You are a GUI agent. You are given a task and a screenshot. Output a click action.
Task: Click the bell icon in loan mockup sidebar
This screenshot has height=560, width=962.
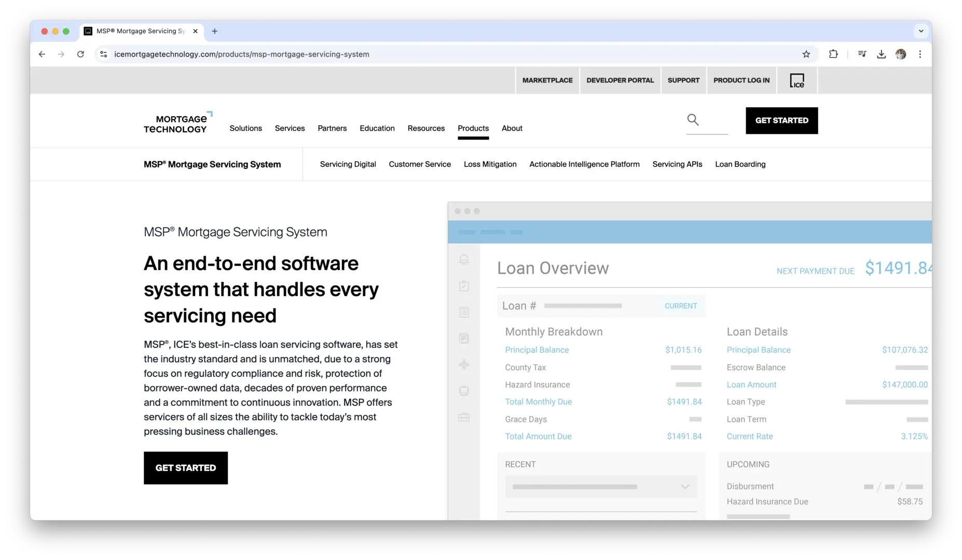(x=464, y=259)
